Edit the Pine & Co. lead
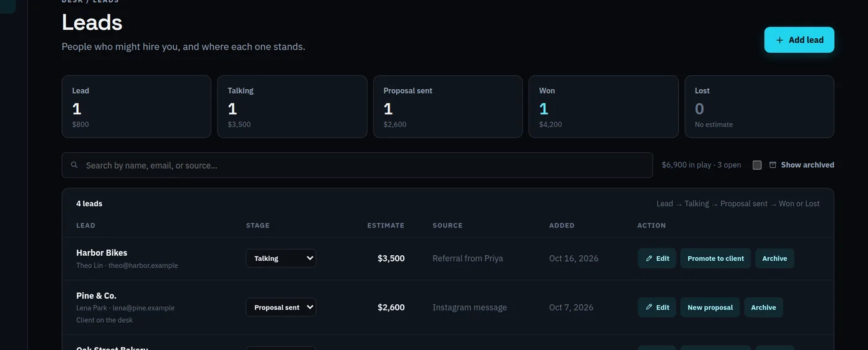The image size is (868, 350). (657, 307)
